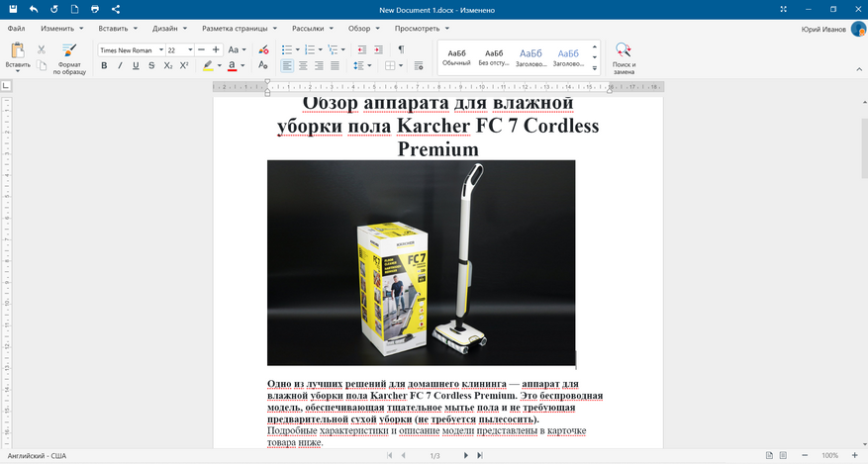
Task: Open the font color dropdown arrow
Action: (242, 66)
